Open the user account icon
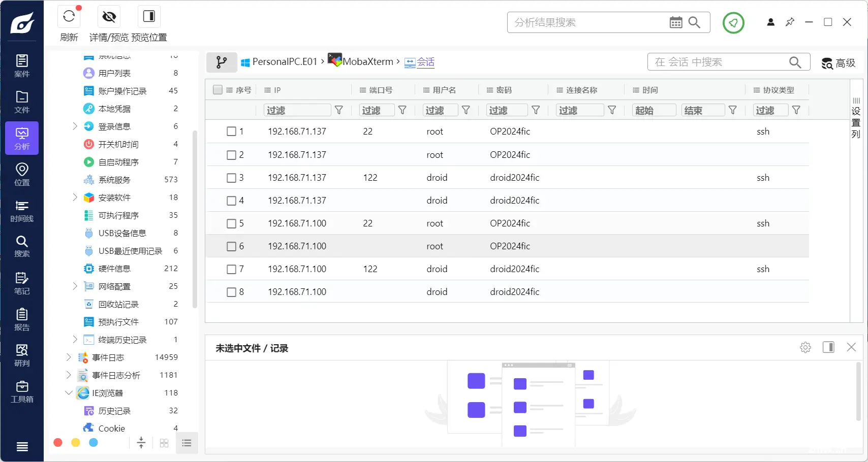868x462 pixels. click(x=771, y=22)
